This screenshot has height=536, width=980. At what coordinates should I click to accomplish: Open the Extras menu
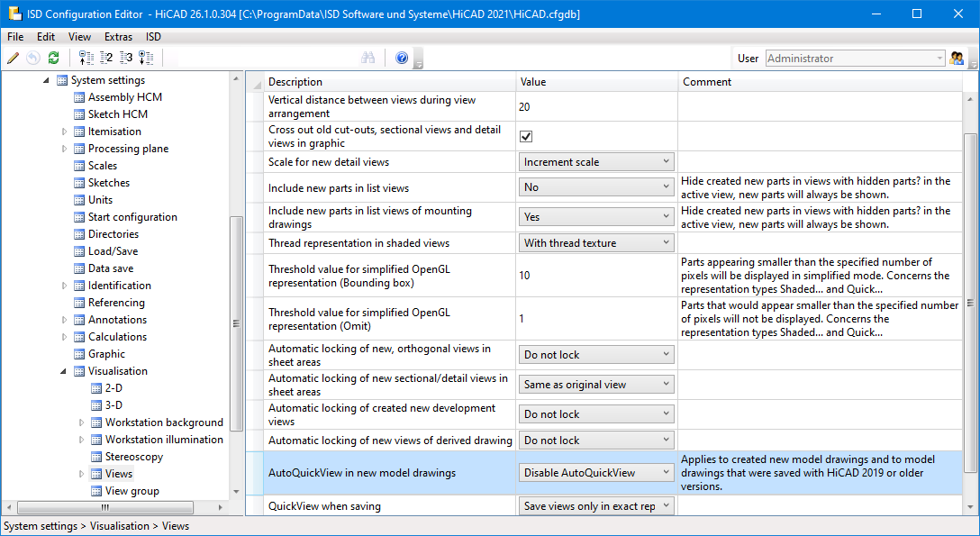[x=118, y=37]
